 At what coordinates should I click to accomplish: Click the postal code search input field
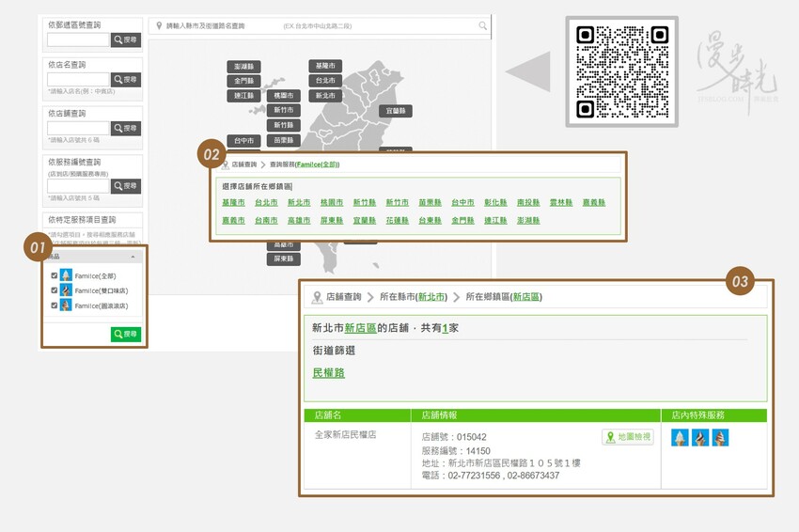click(78, 40)
